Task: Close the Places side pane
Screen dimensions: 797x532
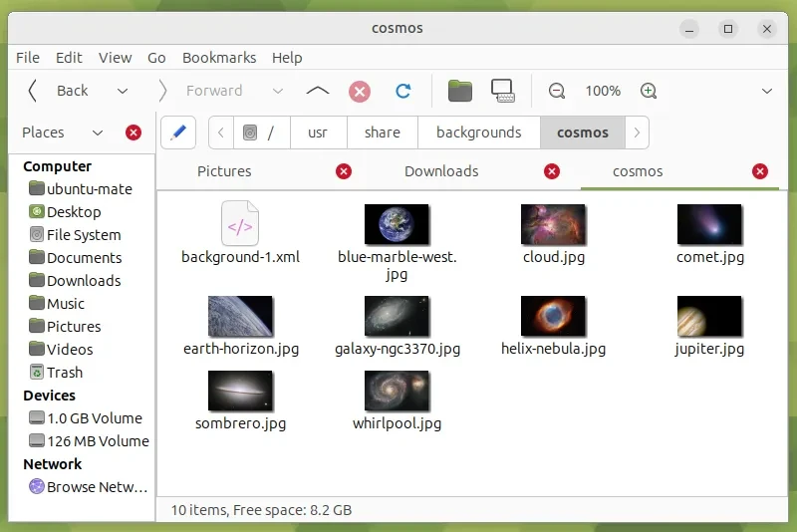Action: pos(133,133)
